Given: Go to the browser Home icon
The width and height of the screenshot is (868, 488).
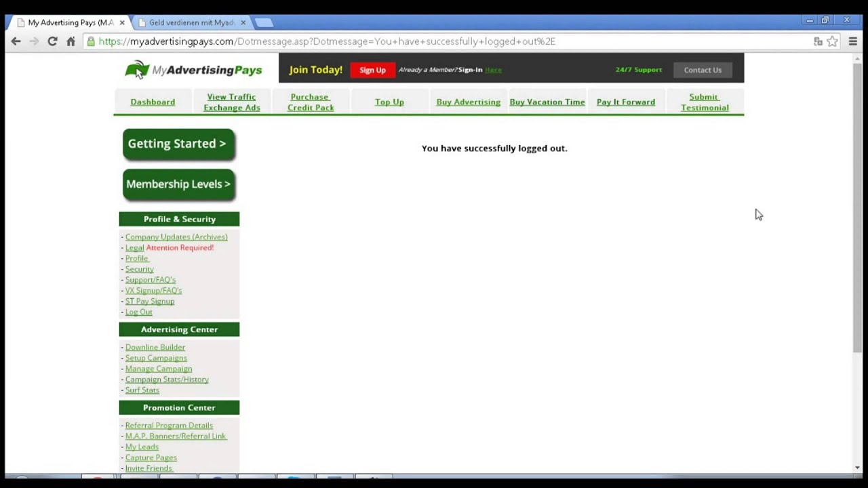Looking at the screenshot, I should tap(71, 41).
